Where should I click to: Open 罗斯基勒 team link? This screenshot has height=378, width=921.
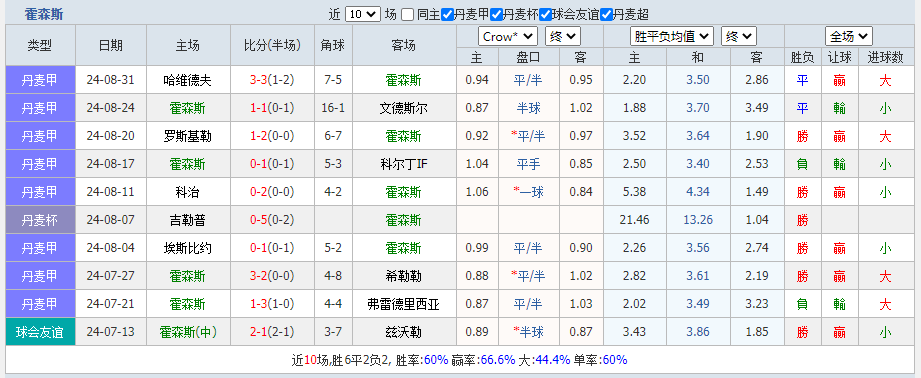187,137
